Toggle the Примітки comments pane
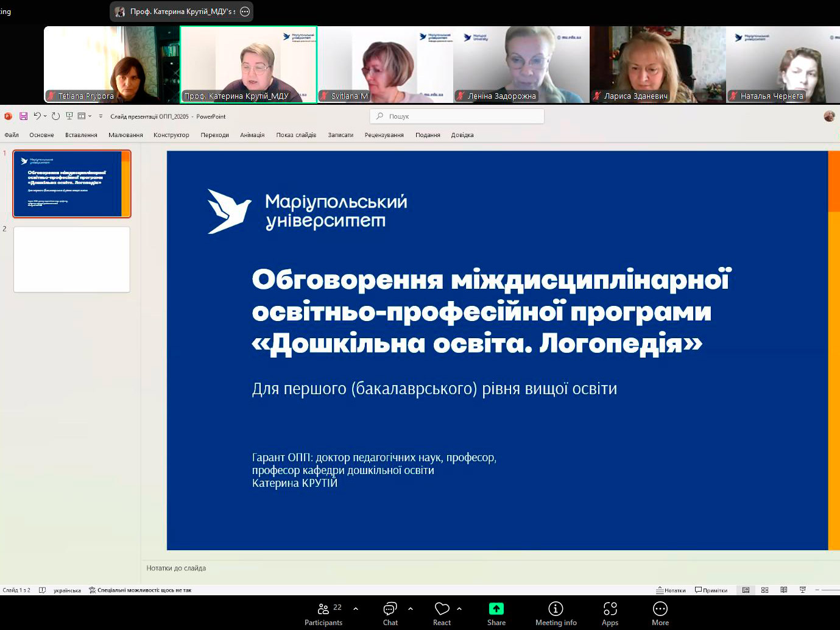Screen dimensions: 840x630 pyautogui.click(x=711, y=590)
